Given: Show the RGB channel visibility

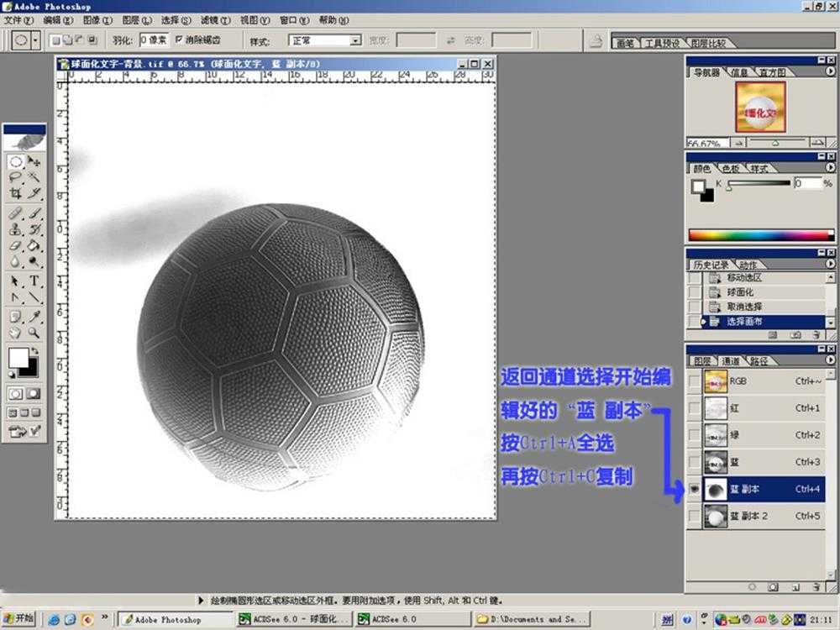Looking at the screenshot, I should [694, 381].
